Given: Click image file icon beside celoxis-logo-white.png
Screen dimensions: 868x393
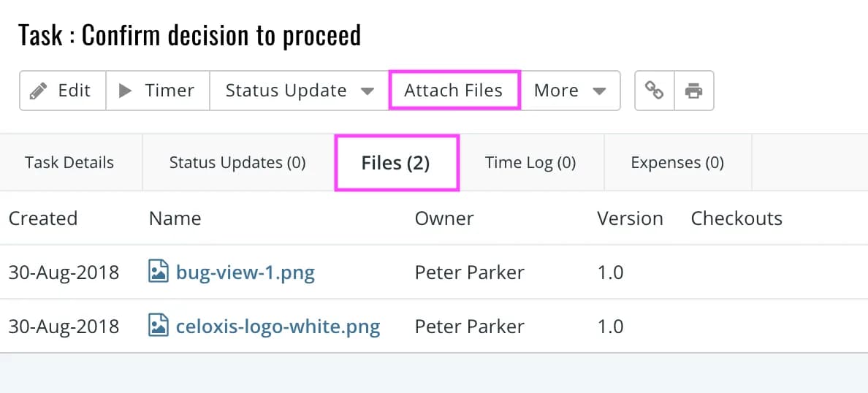Looking at the screenshot, I should click(x=159, y=326).
